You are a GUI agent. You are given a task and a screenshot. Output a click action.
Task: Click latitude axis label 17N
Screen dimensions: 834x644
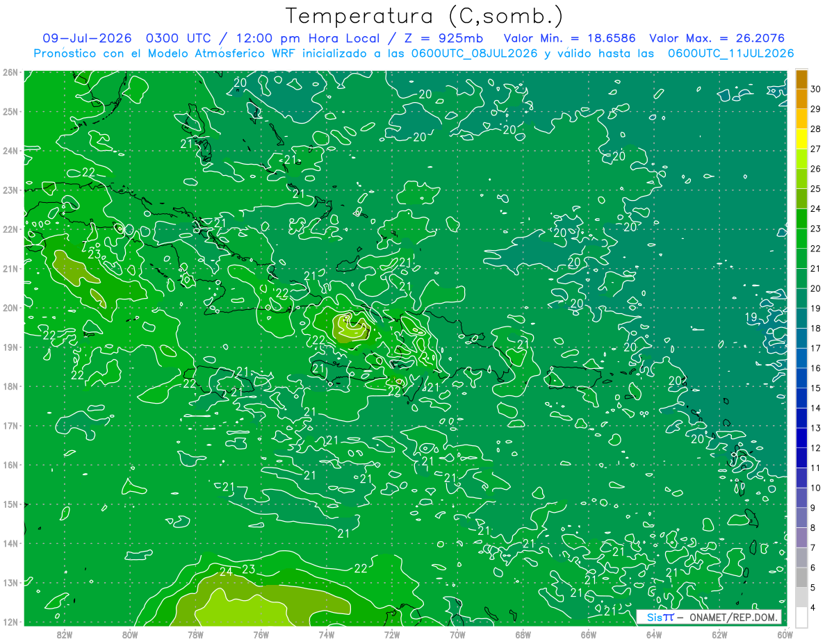[x=10, y=425]
